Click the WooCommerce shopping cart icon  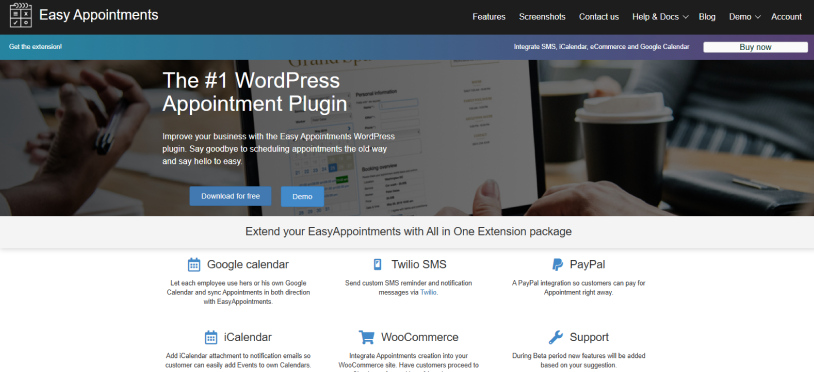point(367,337)
